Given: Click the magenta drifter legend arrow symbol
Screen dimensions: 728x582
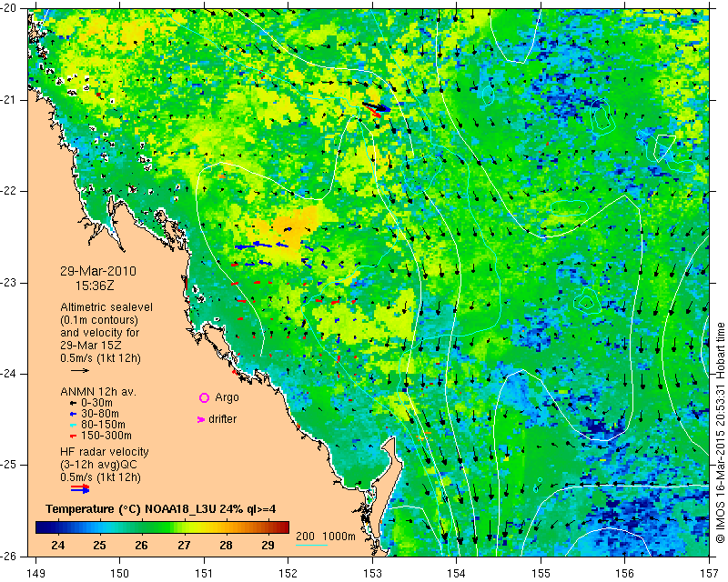Looking at the screenshot, I should [201, 419].
